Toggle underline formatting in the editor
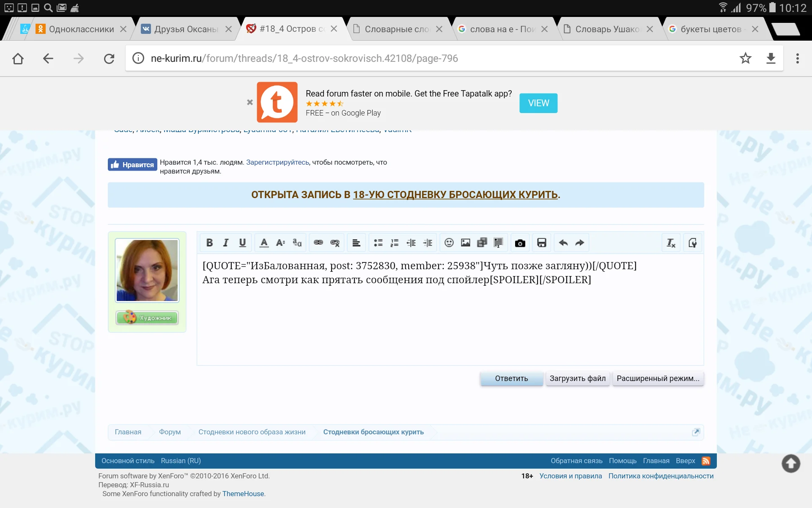 (242, 243)
